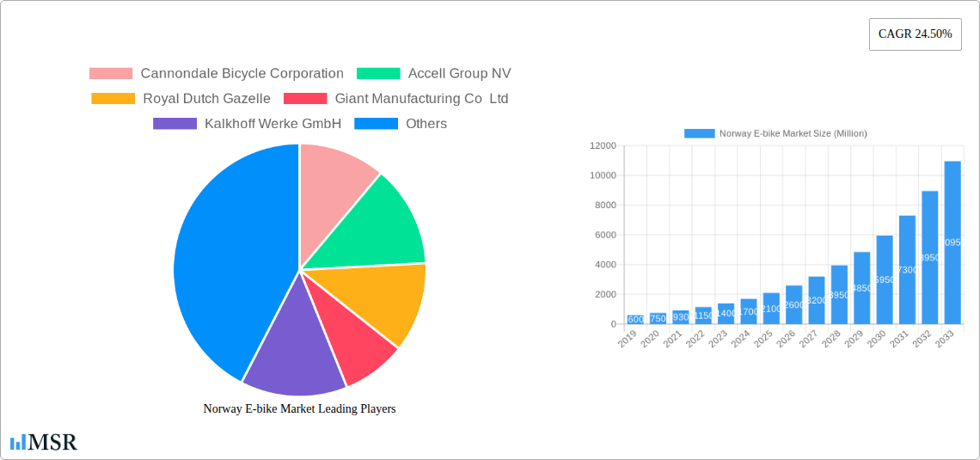Click the CAGR 24.50% badge
This screenshot has width=980, height=460.
tap(915, 34)
